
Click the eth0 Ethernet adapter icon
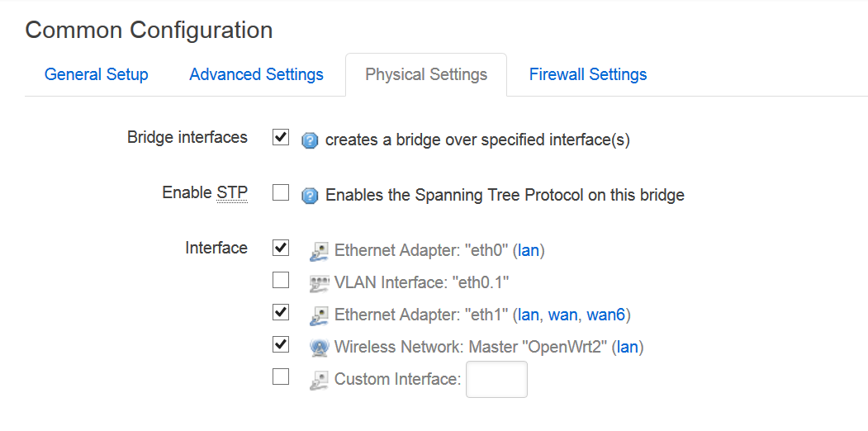click(x=318, y=251)
